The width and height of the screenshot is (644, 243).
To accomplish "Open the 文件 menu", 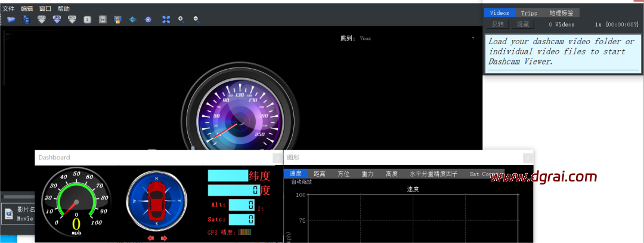I will 8,9.
